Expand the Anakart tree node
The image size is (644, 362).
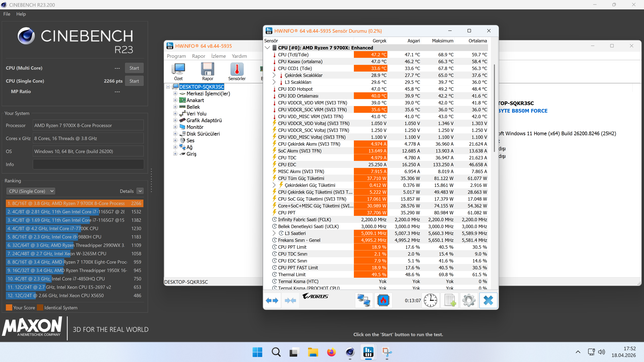tap(175, 100)
